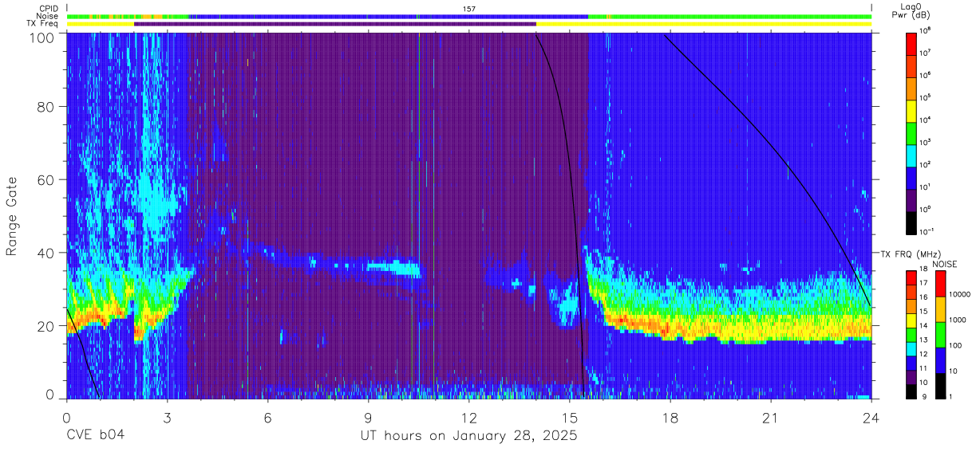Screen dimensions: 980x452
Task: Click the CPID label
Action: tap(48, 8)
